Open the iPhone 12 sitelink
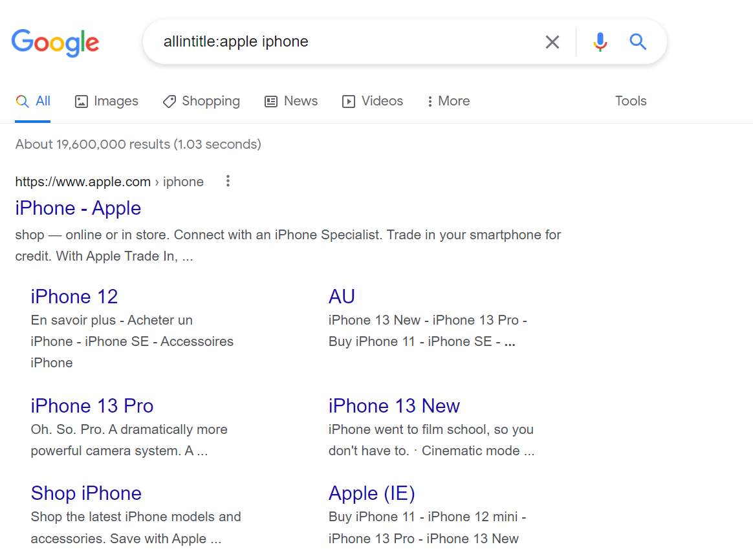 [74, 297]
